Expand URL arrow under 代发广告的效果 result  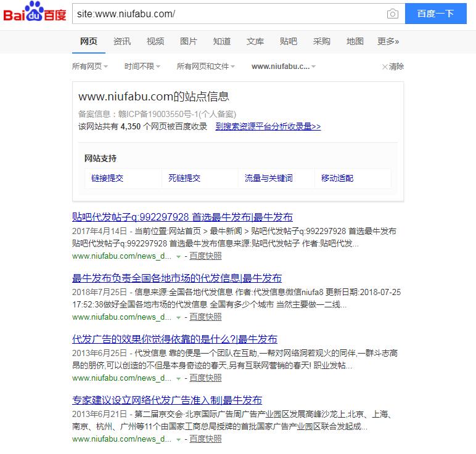(179, 379)
